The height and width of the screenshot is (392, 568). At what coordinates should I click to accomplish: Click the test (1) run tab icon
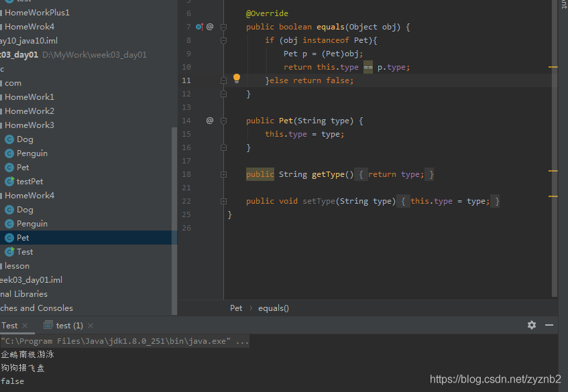click(48, 325)
